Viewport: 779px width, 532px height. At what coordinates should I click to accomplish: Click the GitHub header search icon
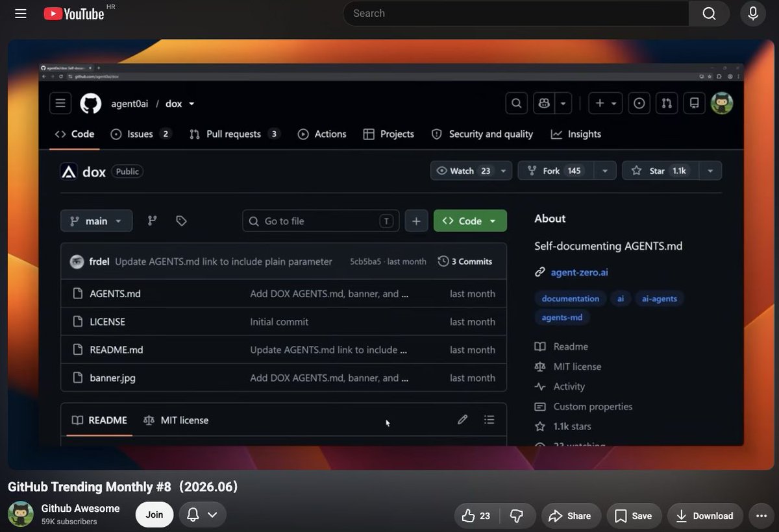516,103
